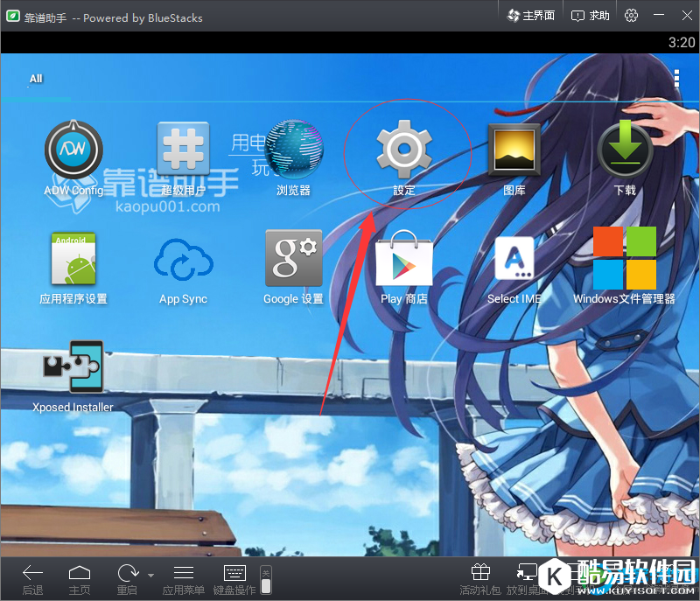Click the Help (求助) button in title bar
The height and width of the screenshot is (601, 700).
[x=591, y=16]
